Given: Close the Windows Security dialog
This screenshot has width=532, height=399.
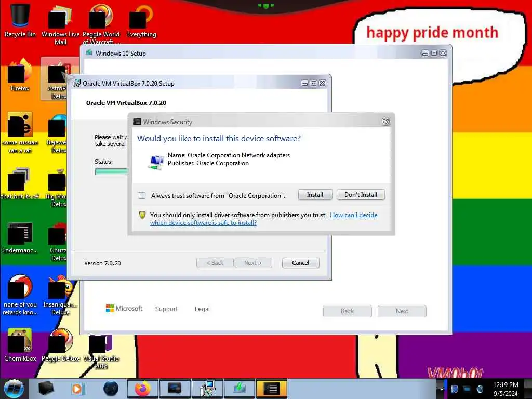Looking at the screenshot, I should pos(386,122).
